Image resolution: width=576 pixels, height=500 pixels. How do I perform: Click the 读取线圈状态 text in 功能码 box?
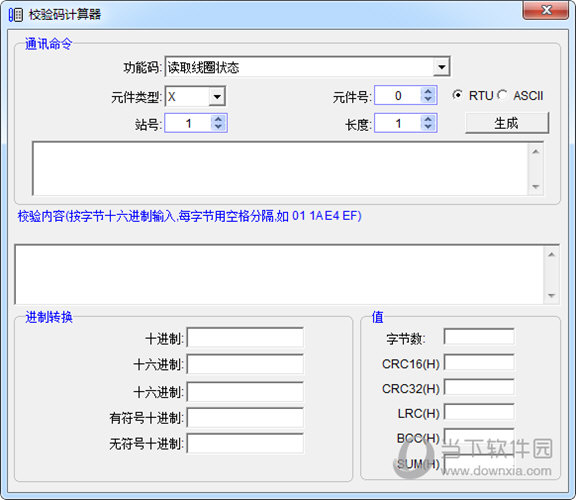[204, 68]
